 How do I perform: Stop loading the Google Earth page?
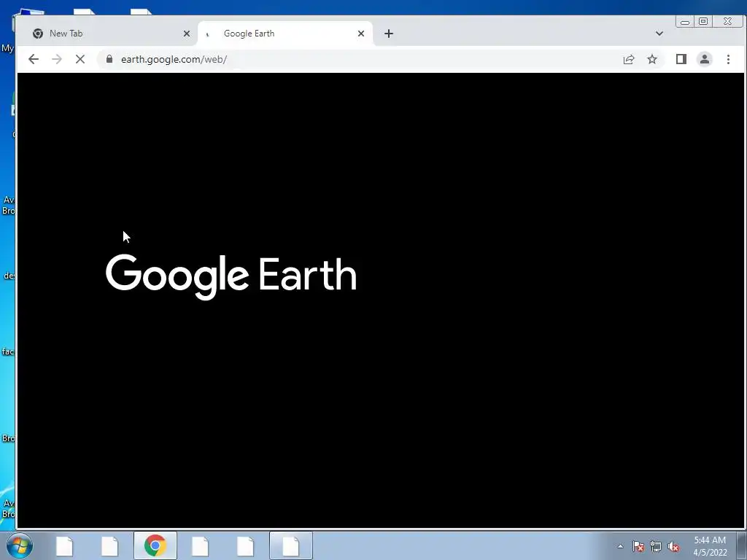[80, 59]
